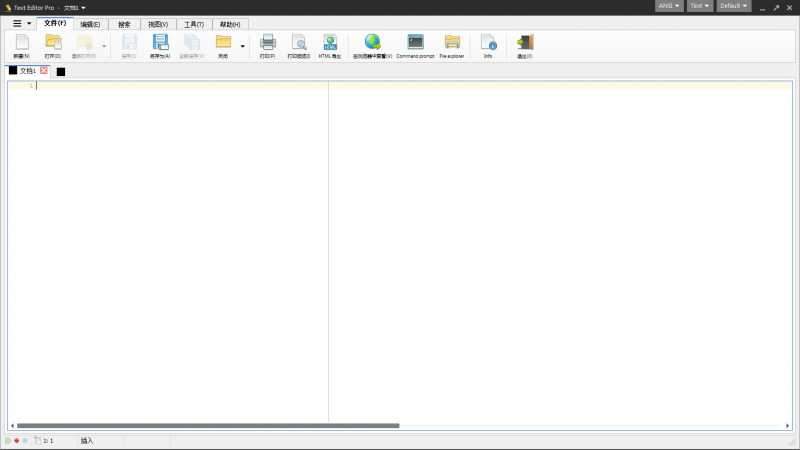Switch to the 工具(T) ribbon tab
Viewport: 800px width, 450px height.
click(x=194, y=24)
